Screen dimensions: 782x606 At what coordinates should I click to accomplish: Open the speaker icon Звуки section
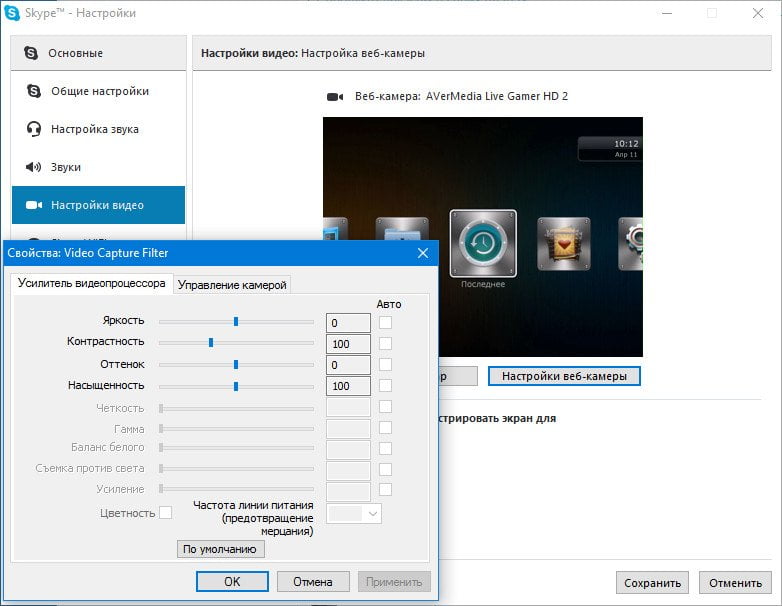click(x=33, y=167)
